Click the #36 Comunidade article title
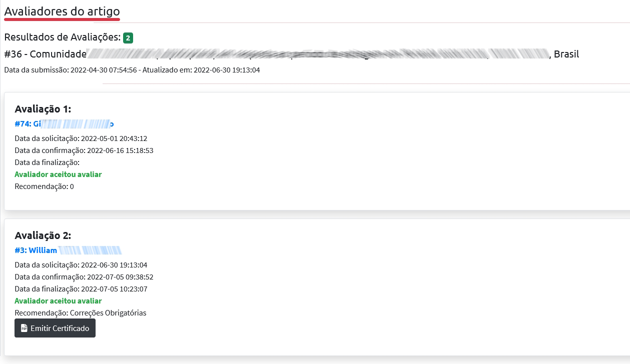 click(290, 54)
